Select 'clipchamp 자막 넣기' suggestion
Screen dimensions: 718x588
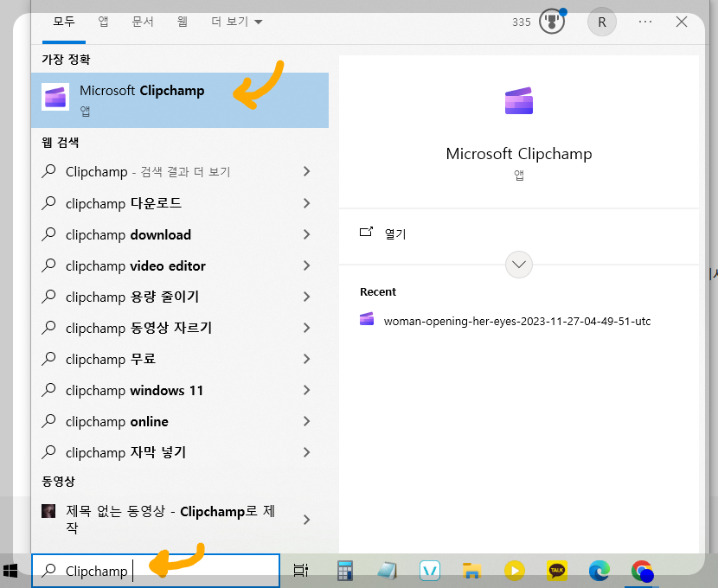pyautogui.click(x=180, y=452)
